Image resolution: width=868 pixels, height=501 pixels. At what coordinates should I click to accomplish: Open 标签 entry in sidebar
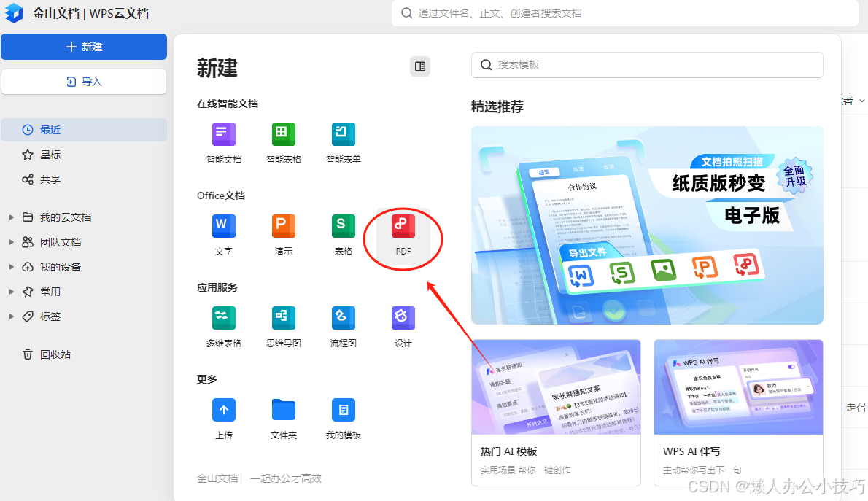click(50, 316)
